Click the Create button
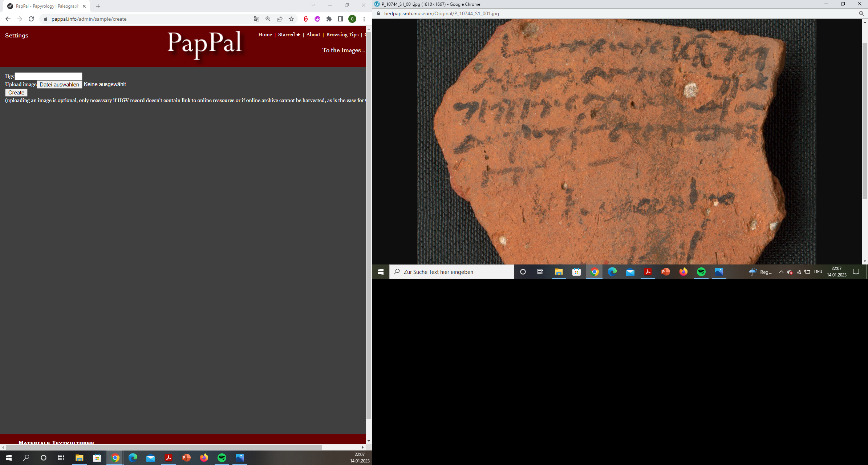868x465 pixels. [x=16, y=93]
